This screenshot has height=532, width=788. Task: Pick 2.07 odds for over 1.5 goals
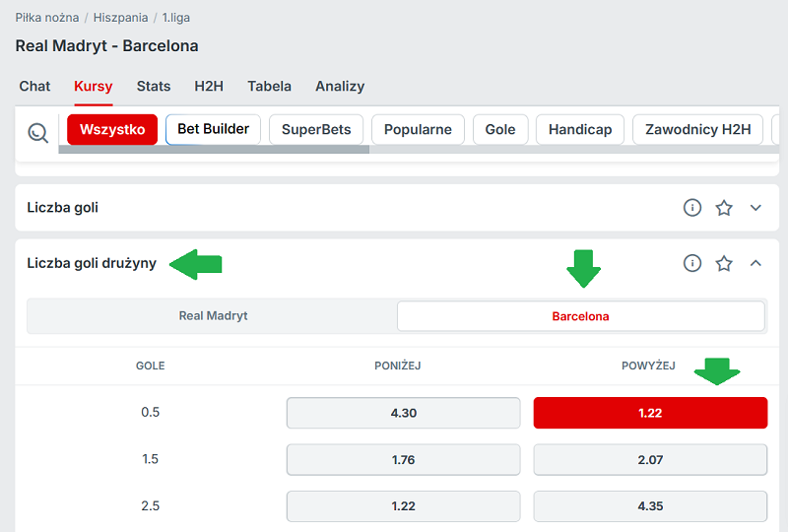650,459
